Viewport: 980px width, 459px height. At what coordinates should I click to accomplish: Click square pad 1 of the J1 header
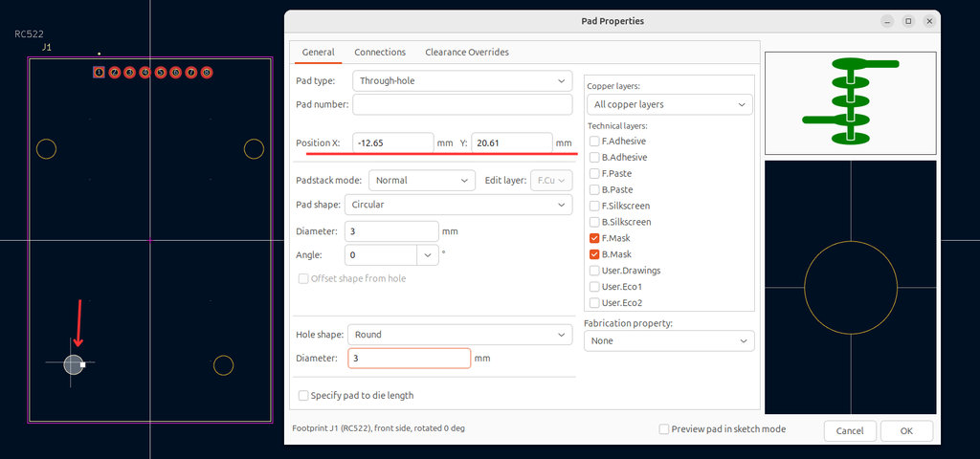coord(99,72)
